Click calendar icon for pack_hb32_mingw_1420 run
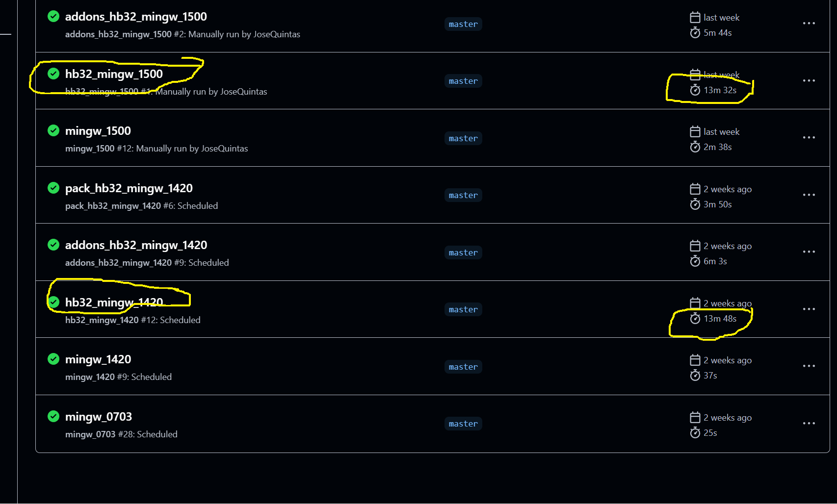This screenshot has height=504, width=837. point(695,189)
